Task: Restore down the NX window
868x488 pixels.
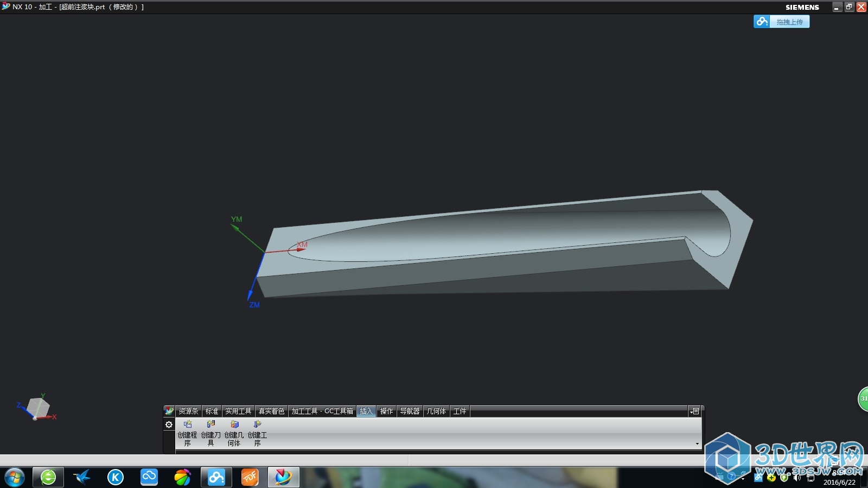Action: (849, 7)
